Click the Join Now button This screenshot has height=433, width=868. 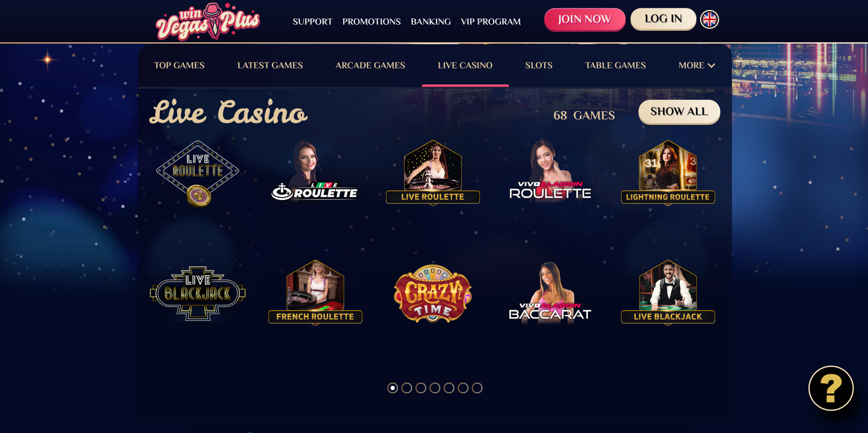pyautogui.click(x=585, y=19)
